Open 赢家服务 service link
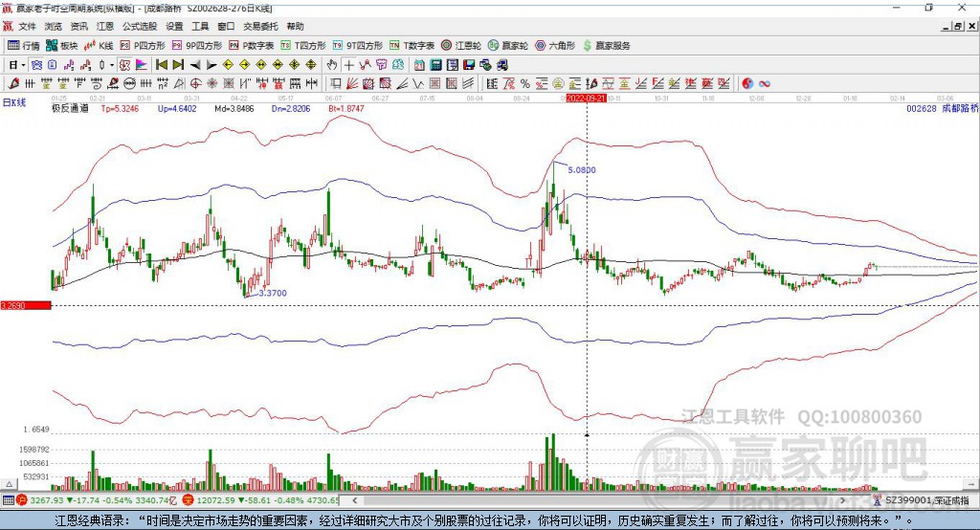 coord(606,46)
